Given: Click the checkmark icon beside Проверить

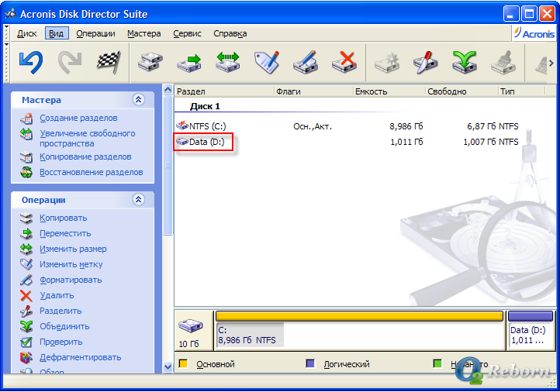Looking at the screenshot, I should point(26,342).
